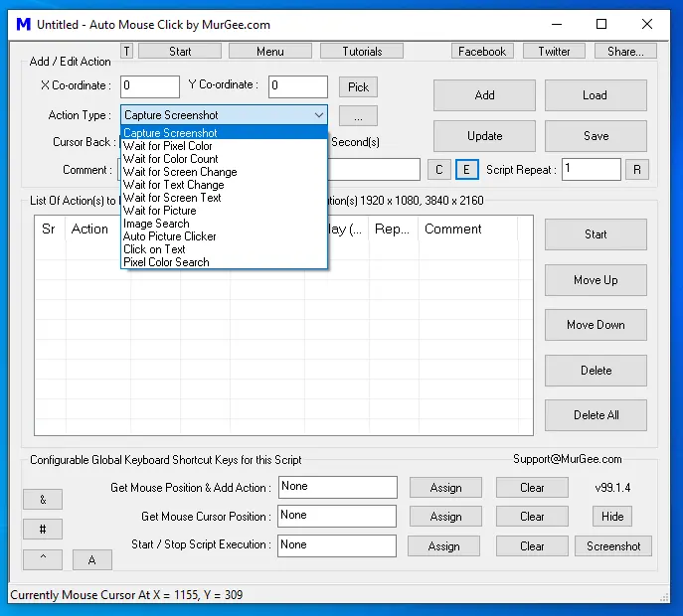Choose Pixel Color Search action type

(x=224, y=262)
